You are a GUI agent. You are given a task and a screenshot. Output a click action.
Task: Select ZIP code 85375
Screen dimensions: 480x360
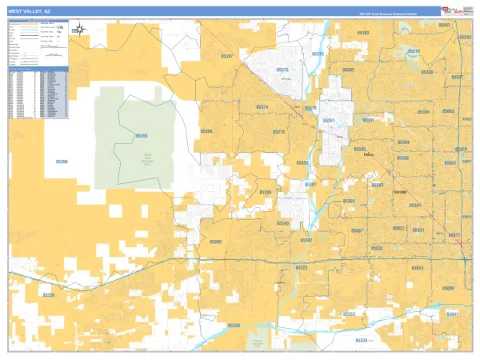coord(282,70)
